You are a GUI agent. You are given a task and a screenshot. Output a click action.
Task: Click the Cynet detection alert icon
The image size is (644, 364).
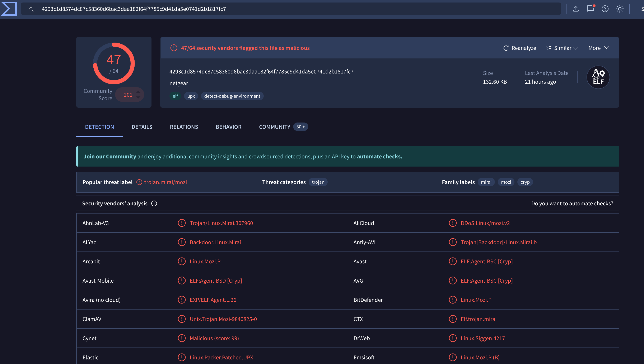click(x=182, y=338)
